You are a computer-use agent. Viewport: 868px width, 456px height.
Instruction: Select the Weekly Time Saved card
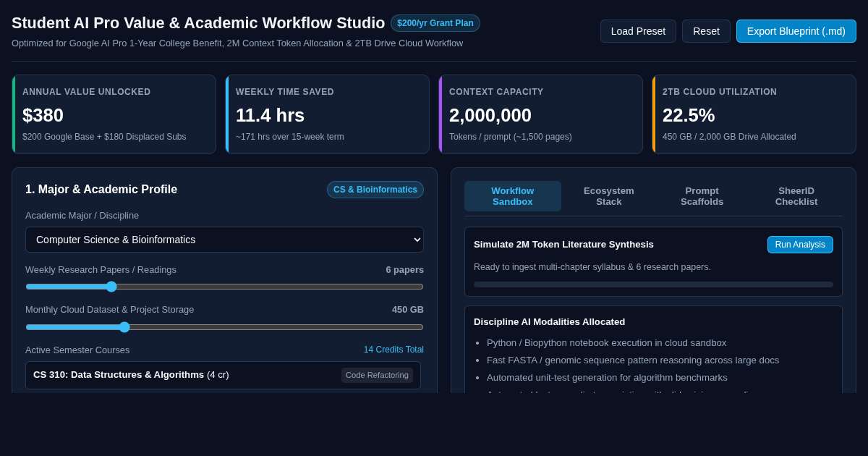click(x=328, y=114)
